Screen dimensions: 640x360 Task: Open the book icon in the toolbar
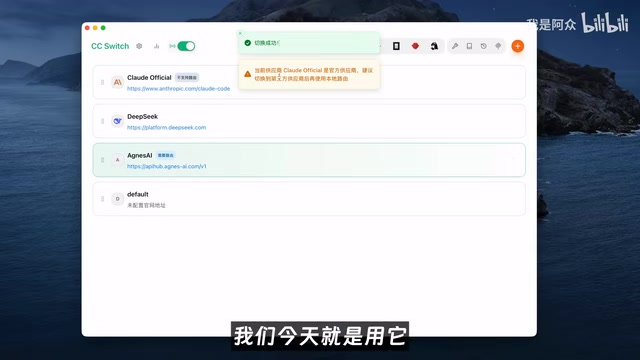[469, 46]
